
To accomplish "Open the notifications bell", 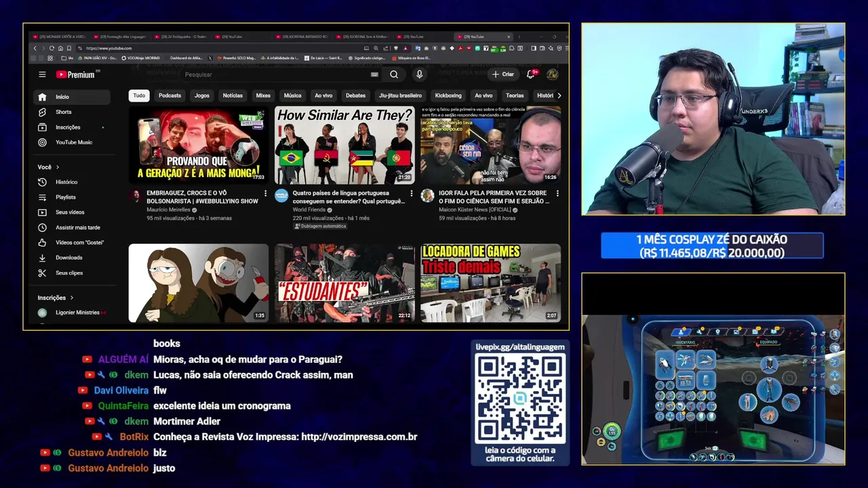I will click(531, 75).
